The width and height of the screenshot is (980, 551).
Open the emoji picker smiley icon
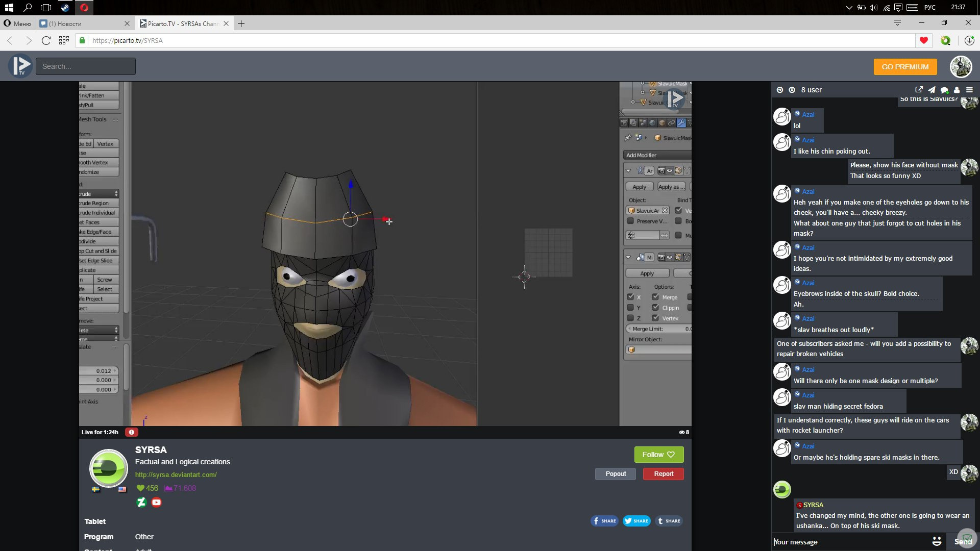click(937, 541)
